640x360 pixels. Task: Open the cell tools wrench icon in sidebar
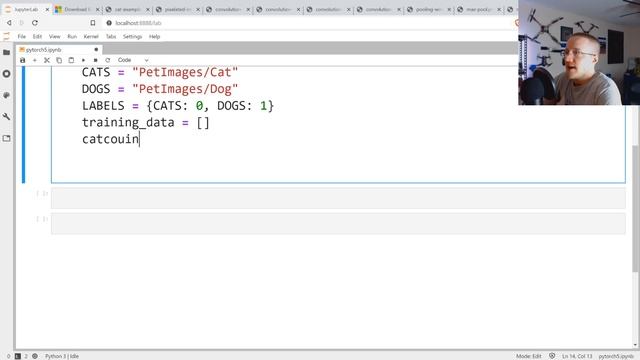(x=7, y=117)
